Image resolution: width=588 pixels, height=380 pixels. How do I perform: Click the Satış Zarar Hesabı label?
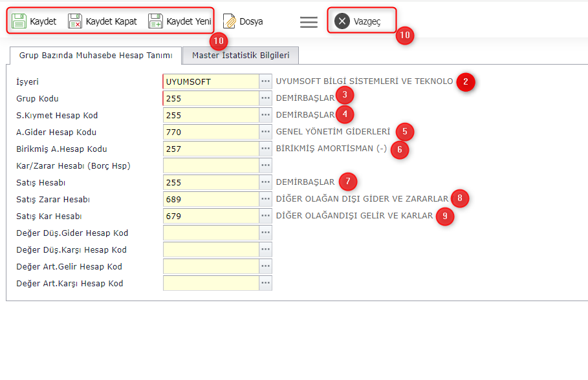point(53,199)
